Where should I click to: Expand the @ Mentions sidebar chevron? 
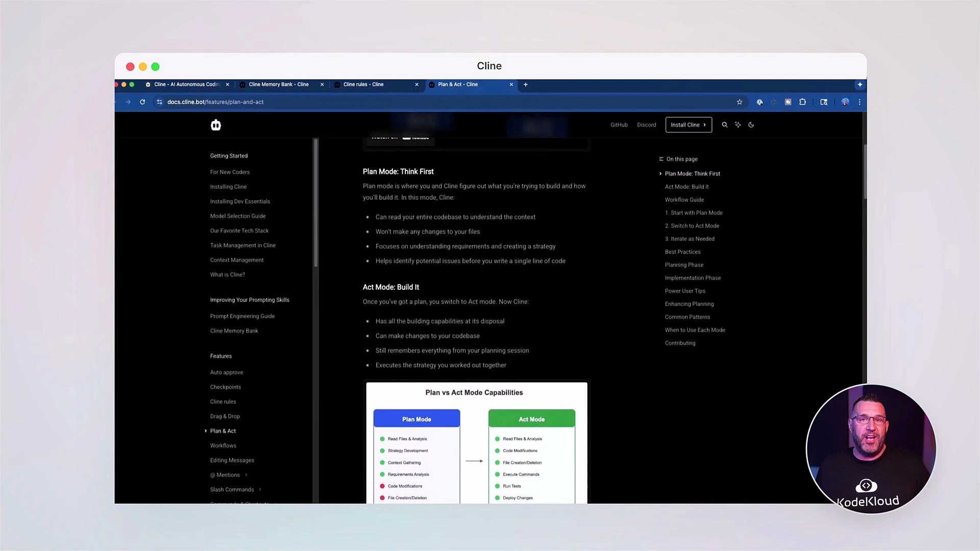point(246,475)
